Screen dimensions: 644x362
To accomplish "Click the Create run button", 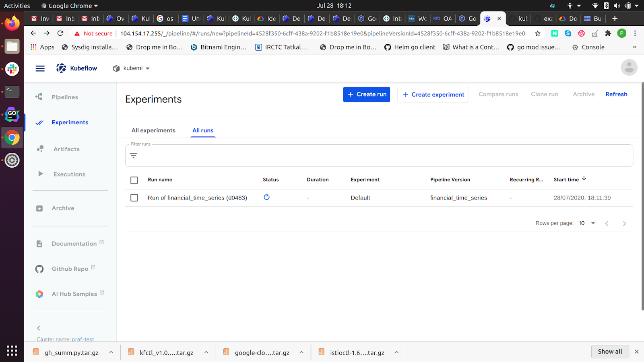I will (x=366, y=94).
